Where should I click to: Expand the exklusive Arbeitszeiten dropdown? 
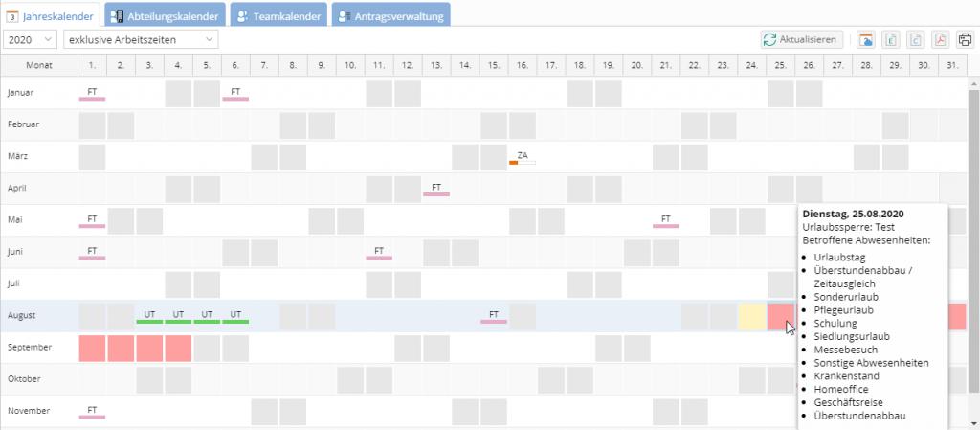[141, 39]
